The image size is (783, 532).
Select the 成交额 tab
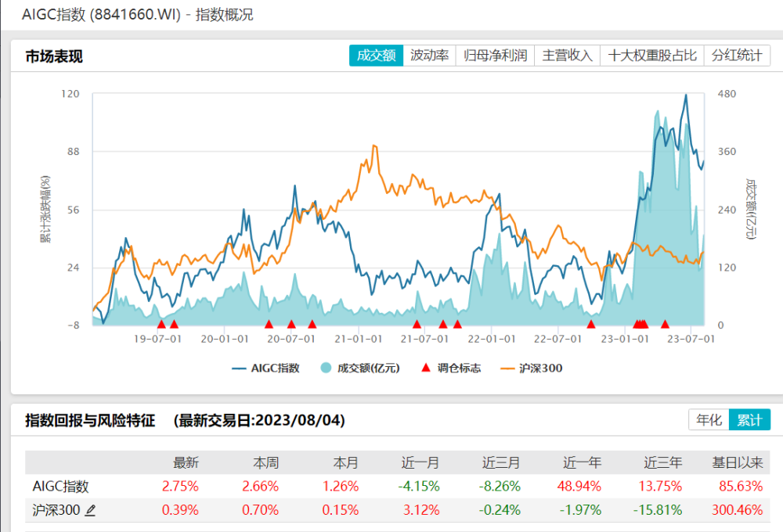(374, 56)
